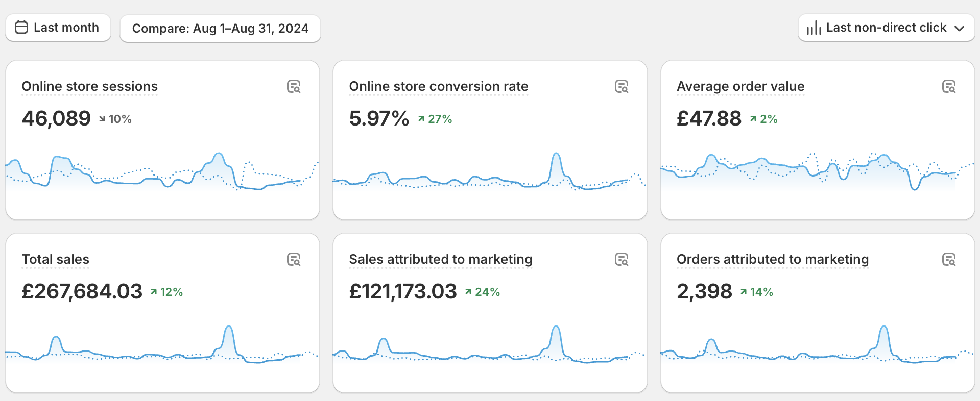Open report icon for Orders attributed to marketing
The width and height of the screenshot is (980, 401).
pyautogui.click(x=948, y=260)
